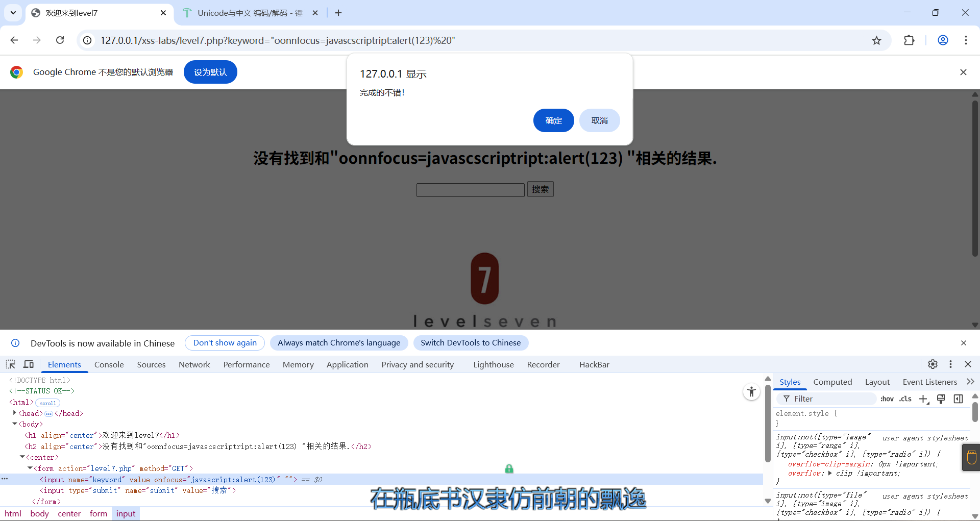
Task: Open the Chrome three-dot menu
Action: (966, 40)
